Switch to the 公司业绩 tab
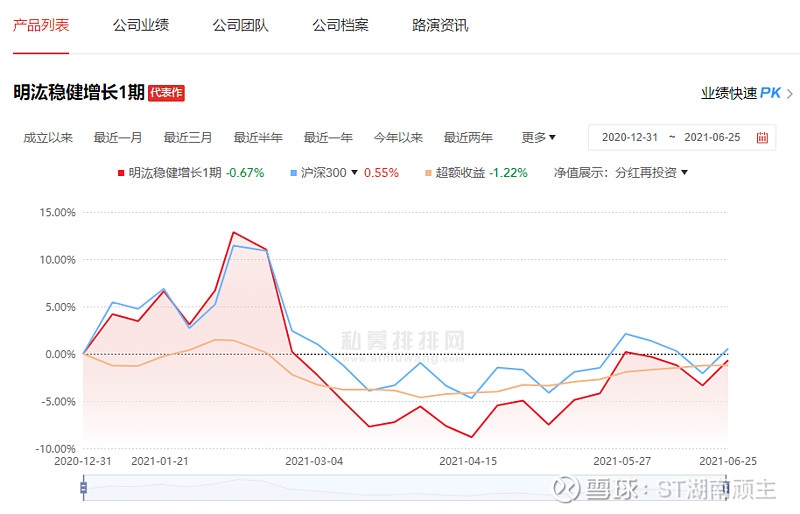The height and width of the screenshot is (514, 800). 141,25
